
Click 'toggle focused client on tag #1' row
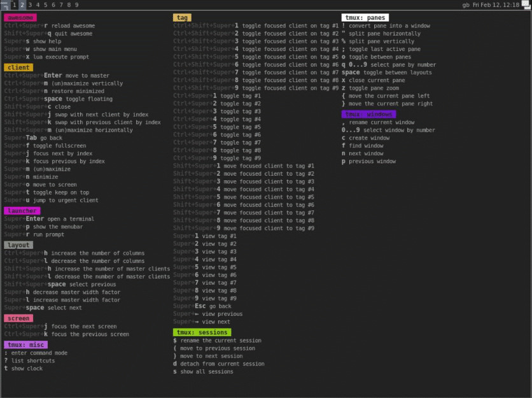tap(256, 26)
